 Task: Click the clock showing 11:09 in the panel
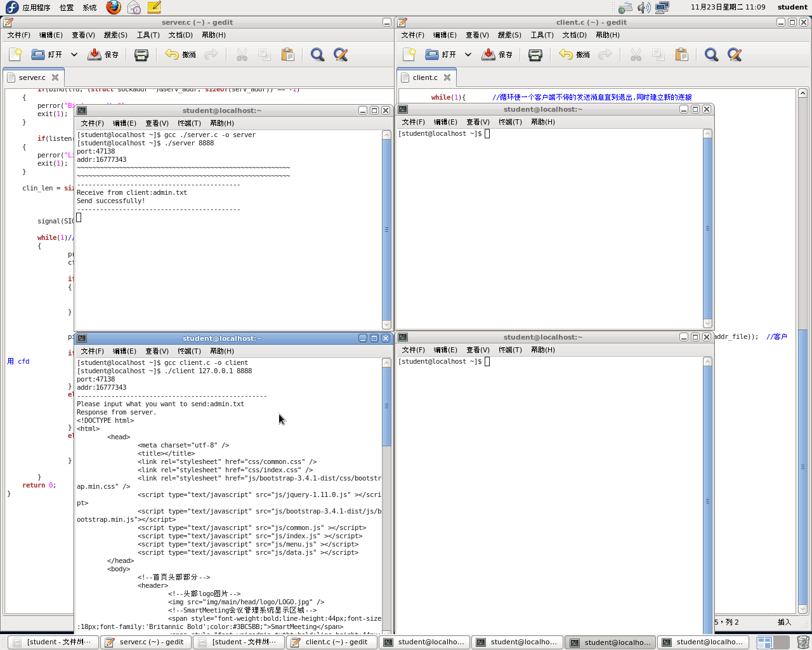pyautogui.click(x=728, y=7)
